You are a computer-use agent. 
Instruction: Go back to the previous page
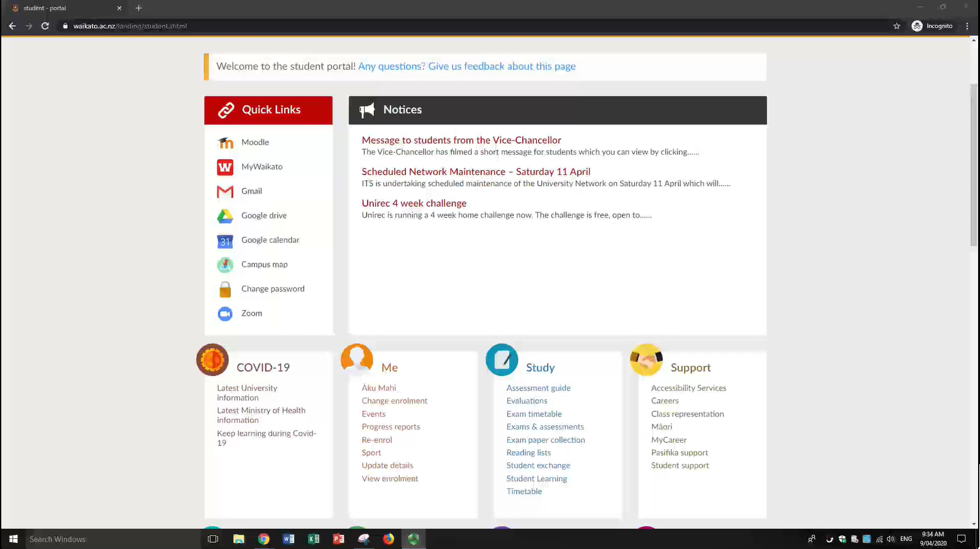click(12, 26)
